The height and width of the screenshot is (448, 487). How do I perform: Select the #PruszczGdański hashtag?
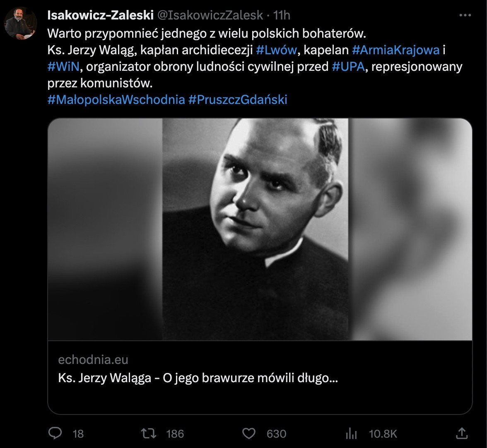coord(238,100)
